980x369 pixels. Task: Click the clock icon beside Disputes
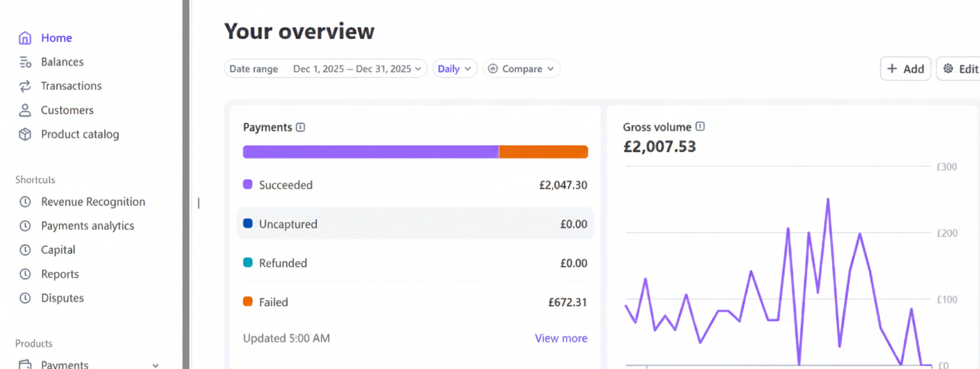point(25,298)
